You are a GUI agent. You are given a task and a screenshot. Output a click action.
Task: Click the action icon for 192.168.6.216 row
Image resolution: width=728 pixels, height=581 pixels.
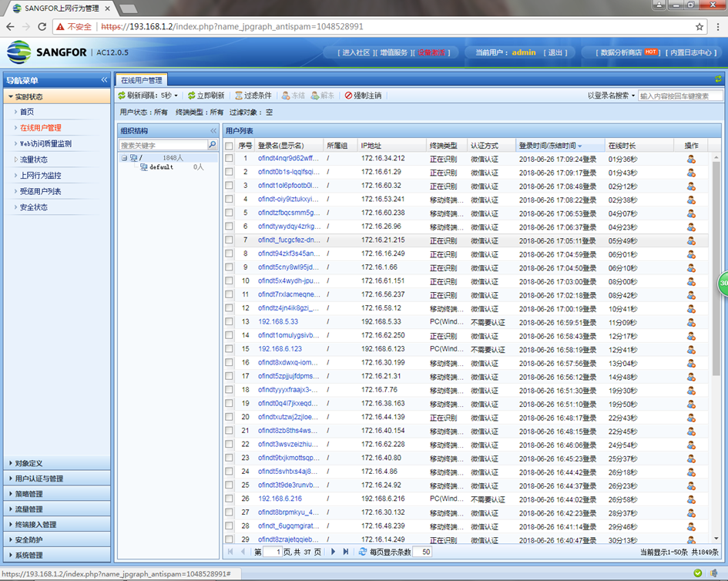[691, 499]
